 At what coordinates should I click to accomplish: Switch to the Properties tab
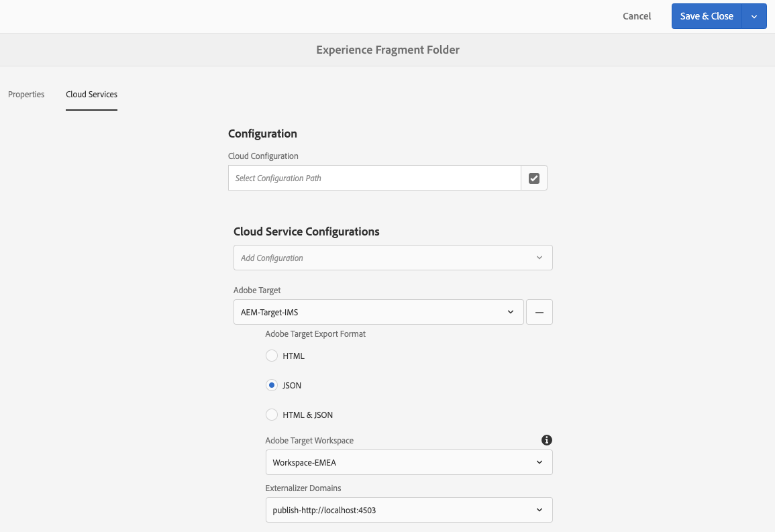pos(26,95)
